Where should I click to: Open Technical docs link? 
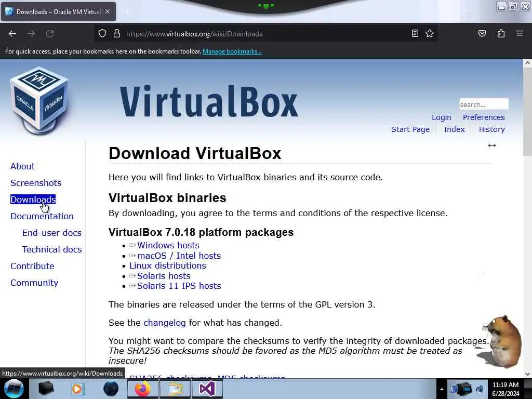[52, 249]
